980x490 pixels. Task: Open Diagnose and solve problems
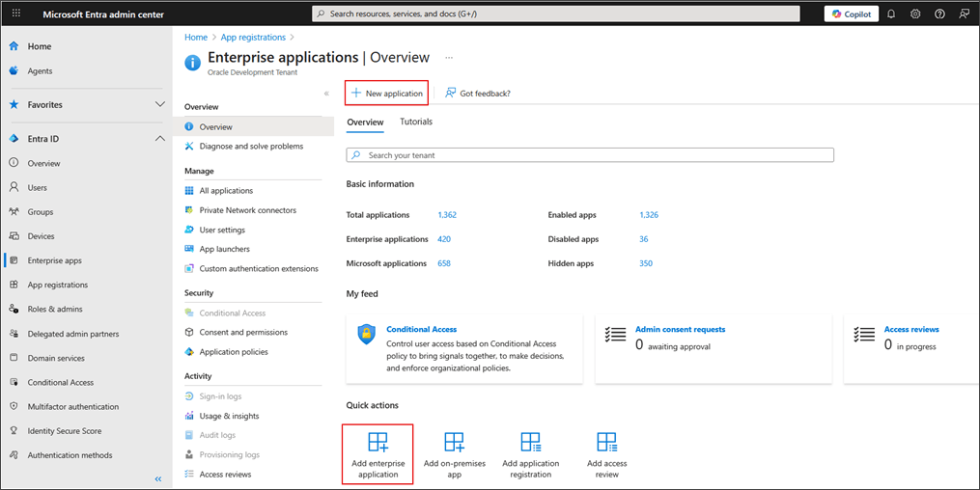pyautogui.click(x=251, y=146)
